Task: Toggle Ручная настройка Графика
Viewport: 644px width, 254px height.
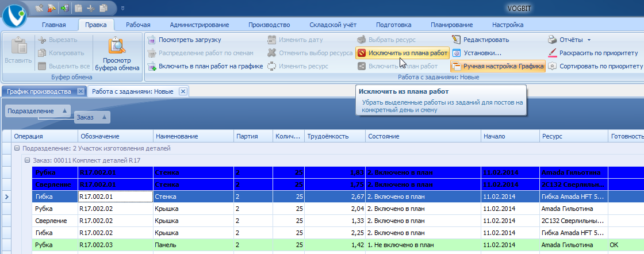Action: click(498, 66)
